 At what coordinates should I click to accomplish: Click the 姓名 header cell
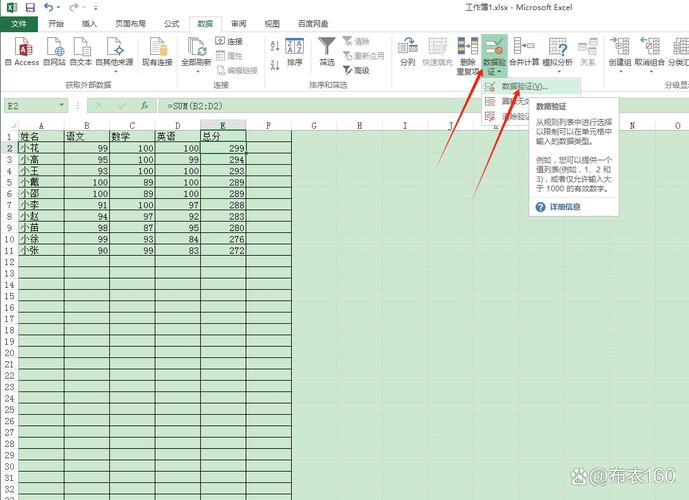[x=41, y=137]
